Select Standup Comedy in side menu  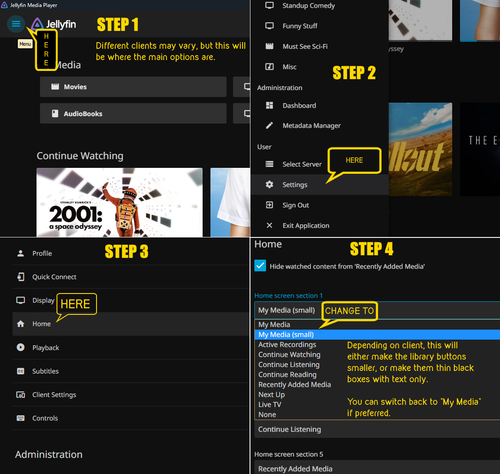tap(308, 6)
